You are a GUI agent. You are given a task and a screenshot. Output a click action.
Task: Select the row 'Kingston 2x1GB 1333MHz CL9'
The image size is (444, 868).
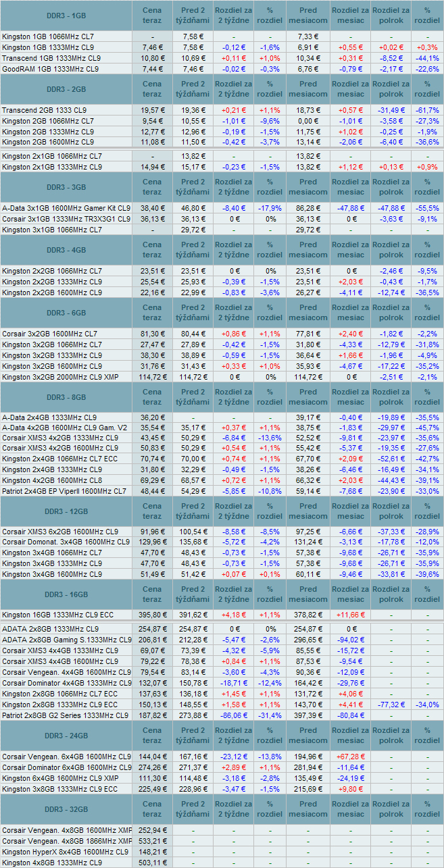222,167
